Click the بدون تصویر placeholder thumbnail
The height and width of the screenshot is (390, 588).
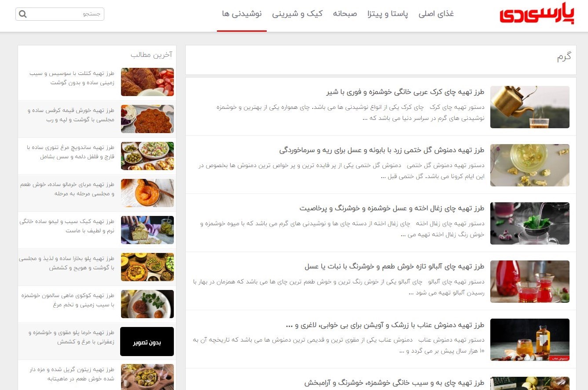pos(147,342)
